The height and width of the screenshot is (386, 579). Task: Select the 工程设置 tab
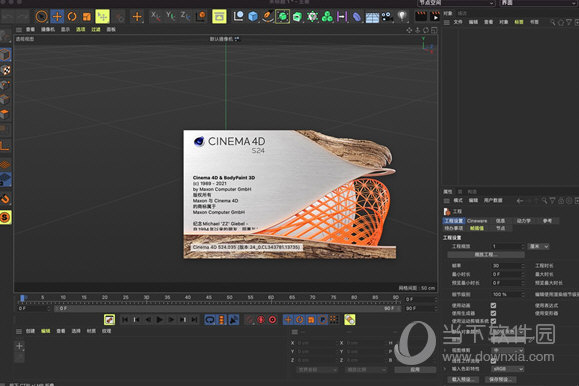454,221
